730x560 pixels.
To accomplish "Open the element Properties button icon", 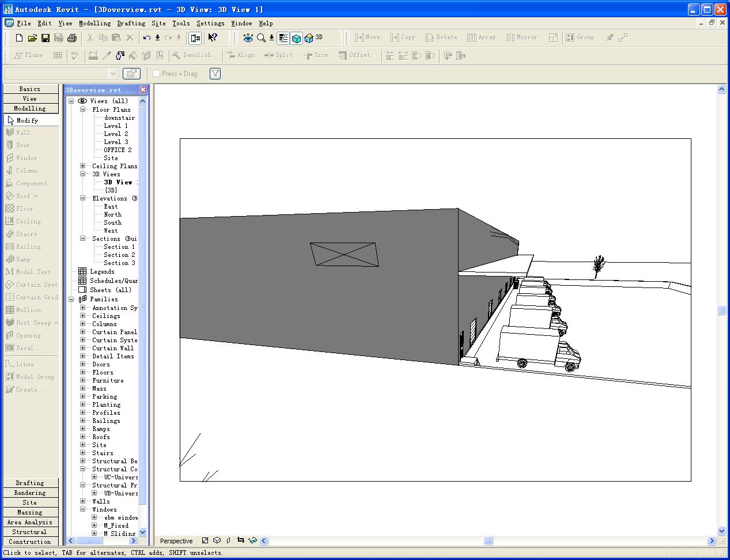I will coord(132,74).
